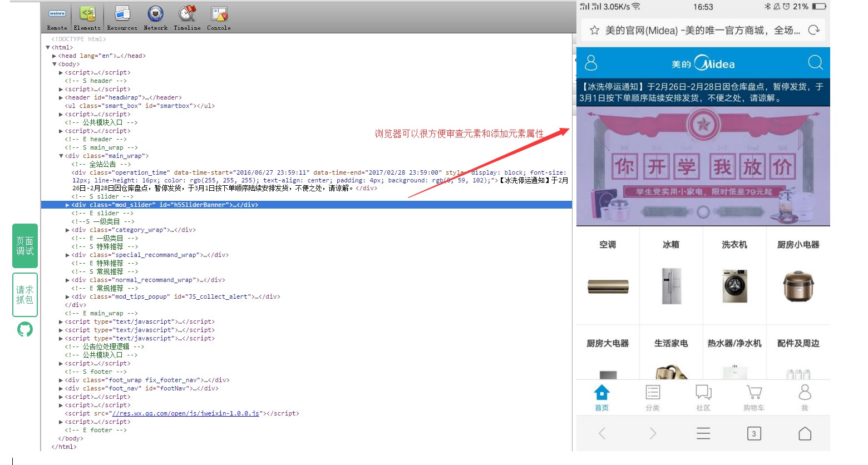This screenshot has width=868, height=465.
Task: Switch to the 购物车 tab
Action: pyautogui.click(x=754, y=398)
